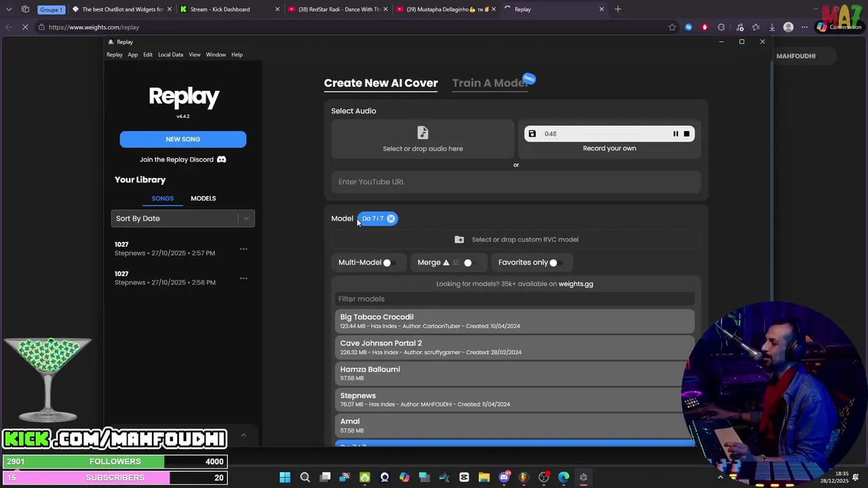This screenshot has height=488, width=868.
Task: Open the Copilot Conversation button
Action: tap(839, 27)
